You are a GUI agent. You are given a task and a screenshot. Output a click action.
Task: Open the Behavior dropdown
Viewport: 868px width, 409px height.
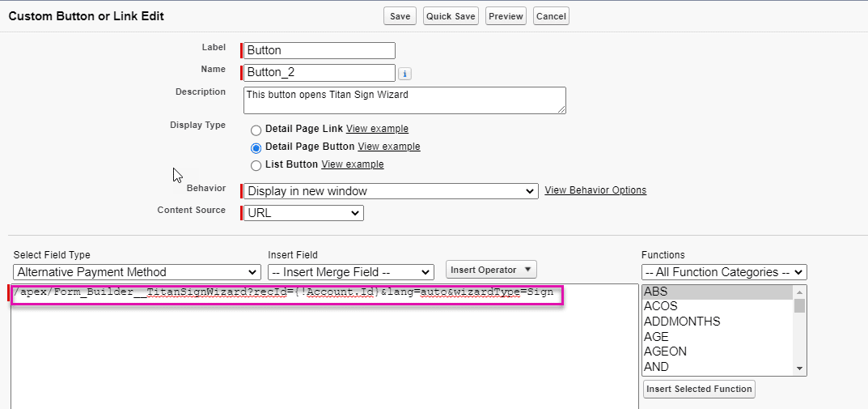click(x=390, y=191)
